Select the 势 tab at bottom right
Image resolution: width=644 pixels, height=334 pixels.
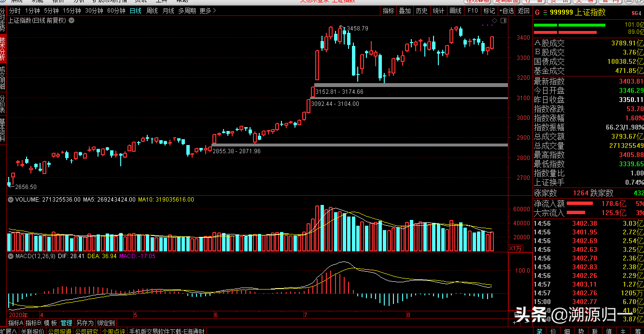581,331
